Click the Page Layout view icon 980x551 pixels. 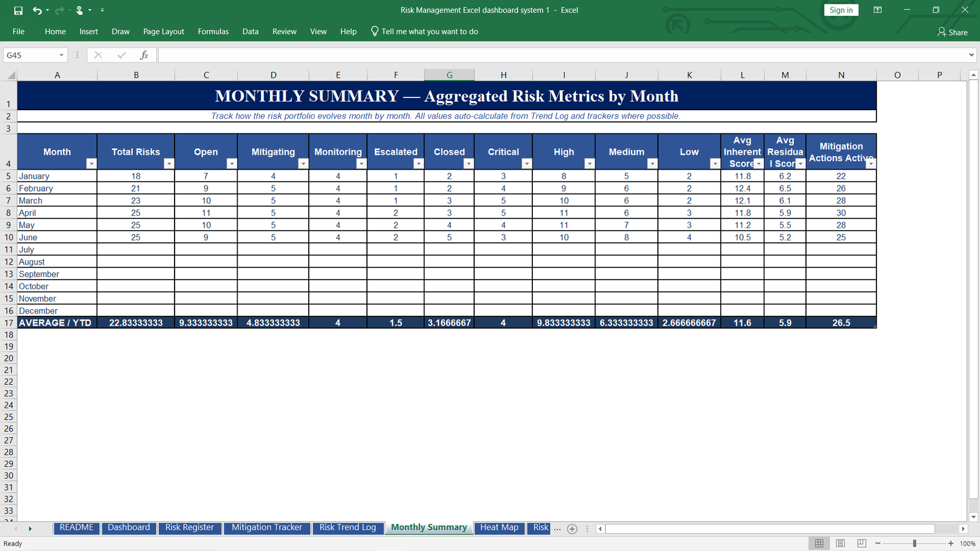click(840, 544)
